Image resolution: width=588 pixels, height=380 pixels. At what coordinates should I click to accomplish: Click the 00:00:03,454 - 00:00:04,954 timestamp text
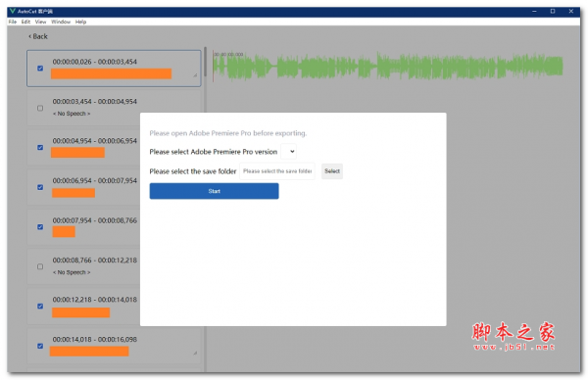coord(94,101)
